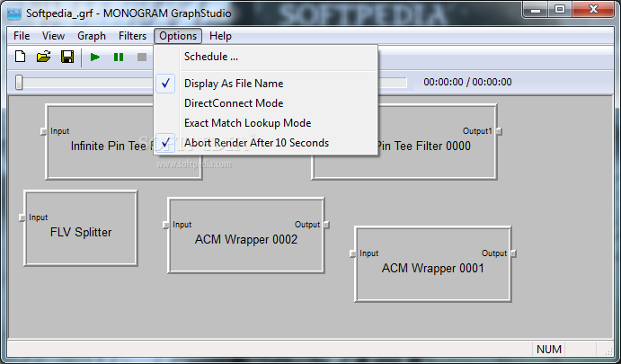The width and height of the screenshot is (621, 364).
Task: Select the FLV Splitter filter box
Action: tap(81, 228)
